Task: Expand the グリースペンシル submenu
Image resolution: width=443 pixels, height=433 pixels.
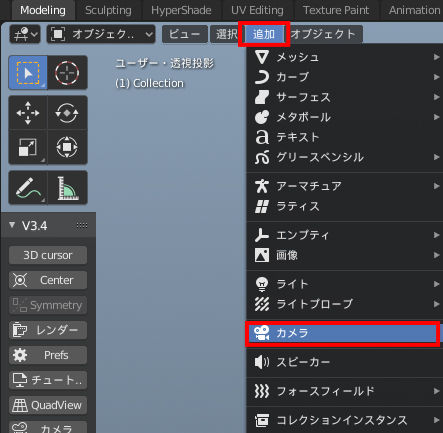Action: 345,157
